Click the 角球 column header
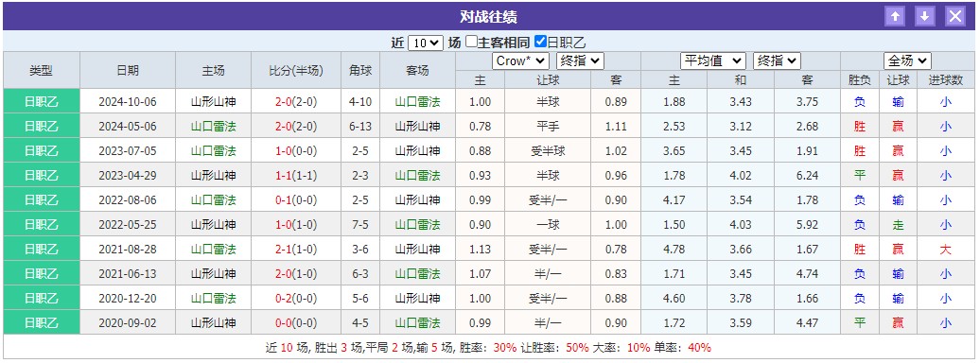Image resolution: width=980 pixels, height=363 pixels. (360, 70)
